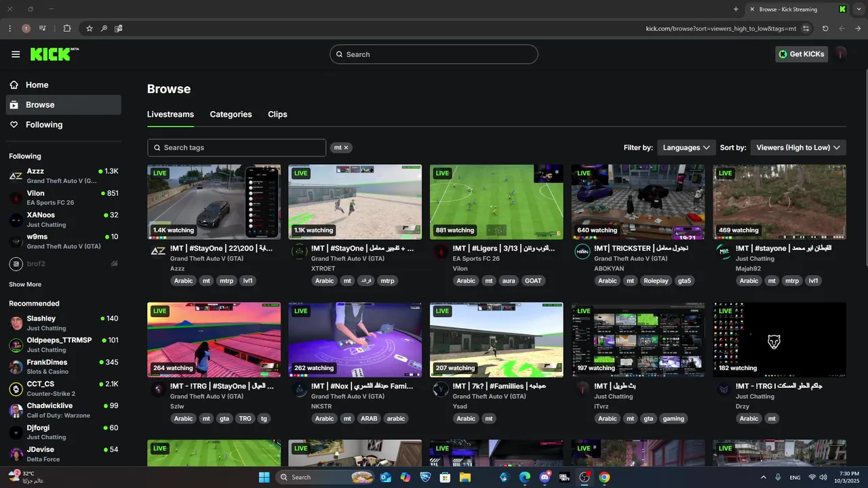The image size is (868, 488).
Task: Open EA Sports FC 26 category under Vilon stream
Action: 476,259
